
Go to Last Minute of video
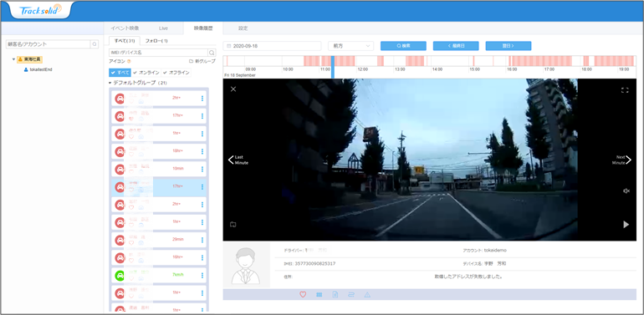[x=238, y=160]
